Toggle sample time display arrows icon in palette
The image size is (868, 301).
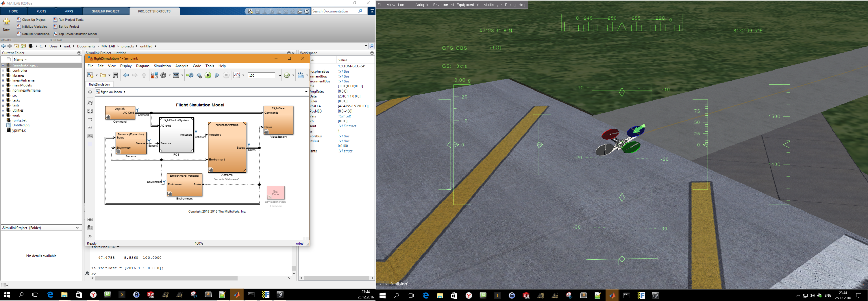click(90, 119)
